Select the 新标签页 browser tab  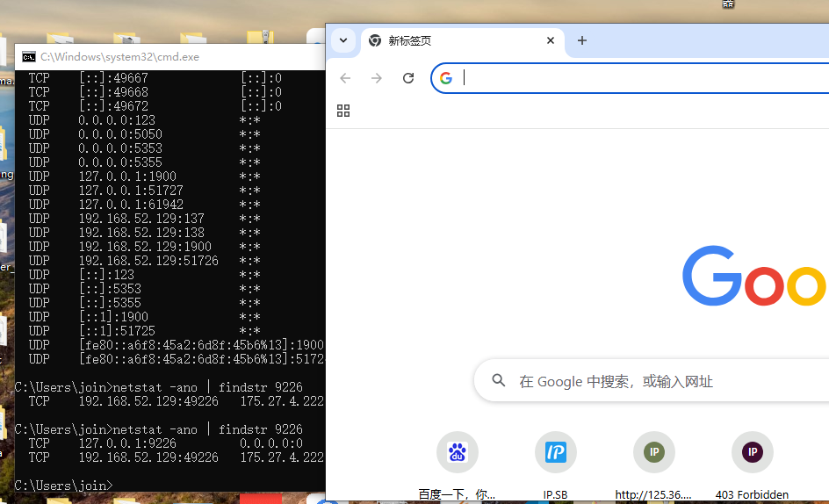pyautogui.click(x=463, y=41)
